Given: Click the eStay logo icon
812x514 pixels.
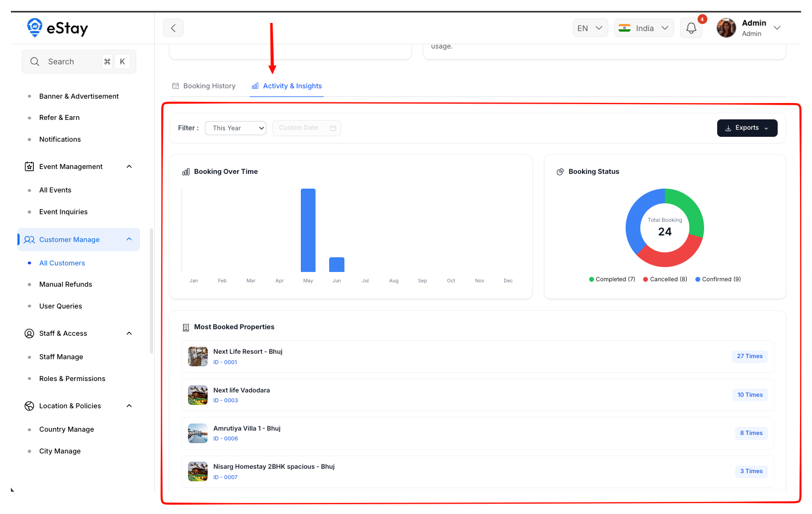Looking at the screenshot, I should click(35, 27).
